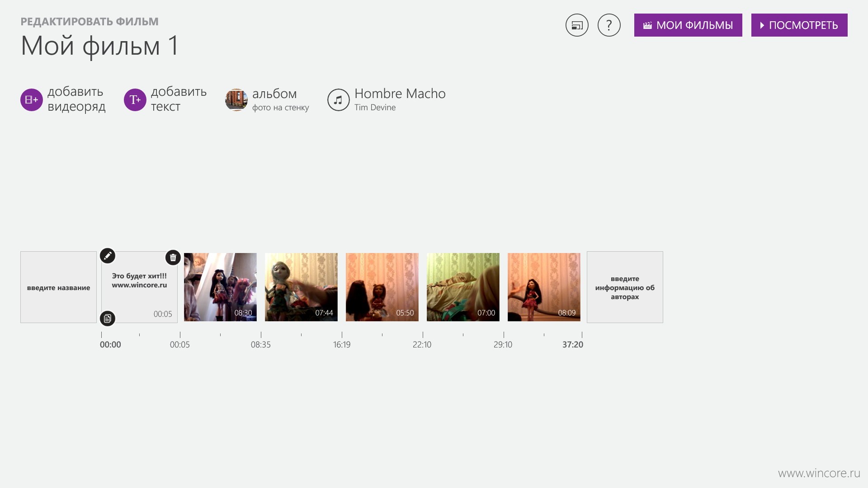This screenshot has height=488, width=868.
Task: Select the clip with duration 08:09
Action: 544,287
